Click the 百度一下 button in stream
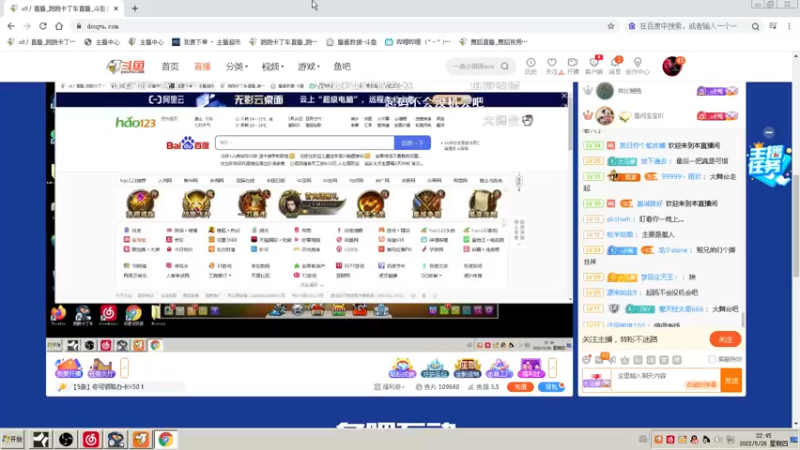Image resolution: width=800 pixels, height=450 pixels. [412, 143]
